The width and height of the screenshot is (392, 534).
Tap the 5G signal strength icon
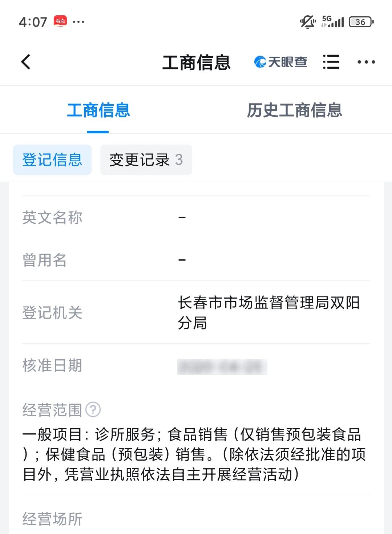click(x=332, y=22)
